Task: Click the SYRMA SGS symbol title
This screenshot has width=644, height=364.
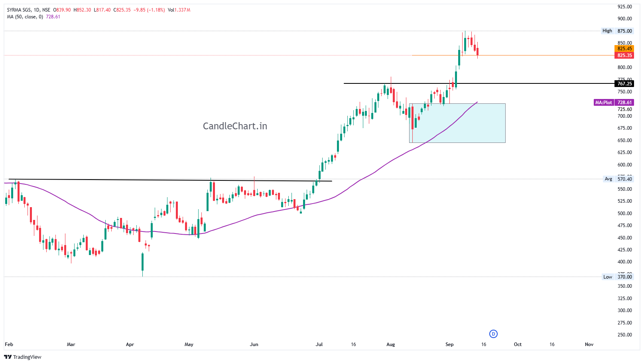Action: [x=19, y=10]
